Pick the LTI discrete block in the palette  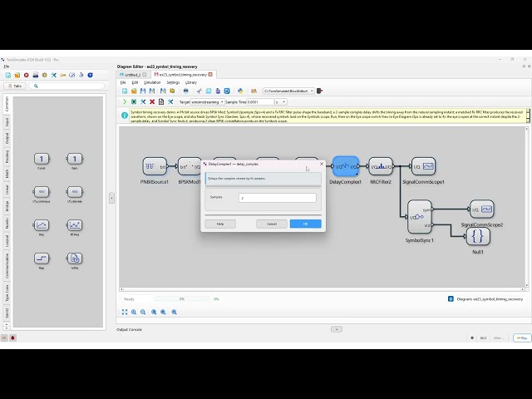(75, 192)
